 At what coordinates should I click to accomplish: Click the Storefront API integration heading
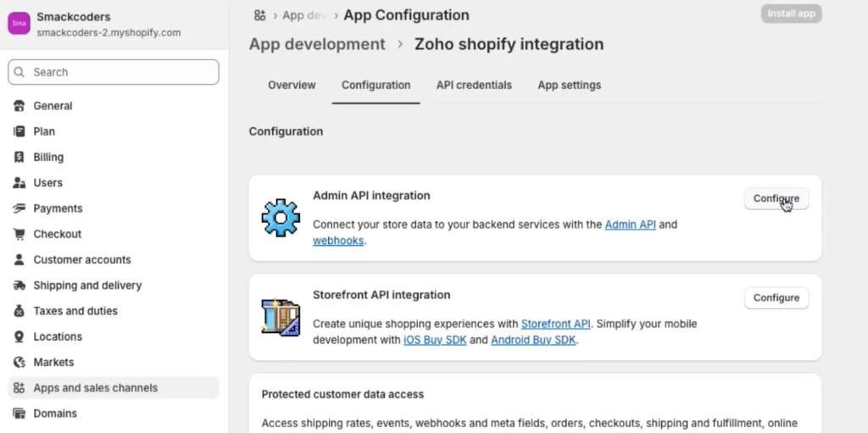pos(381,295)
